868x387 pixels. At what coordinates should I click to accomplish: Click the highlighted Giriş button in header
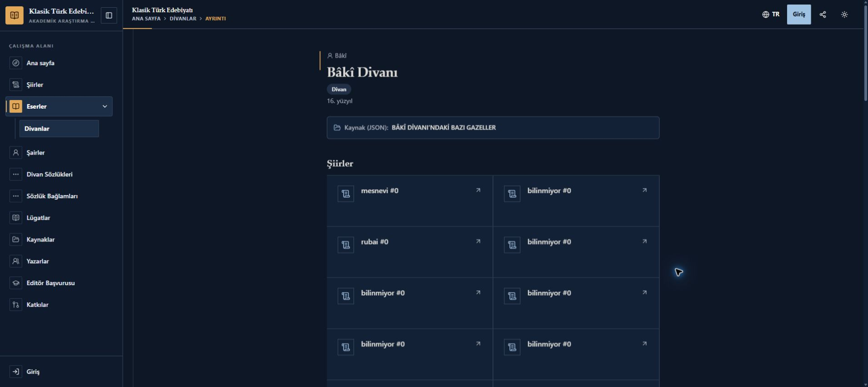(799, 15)
